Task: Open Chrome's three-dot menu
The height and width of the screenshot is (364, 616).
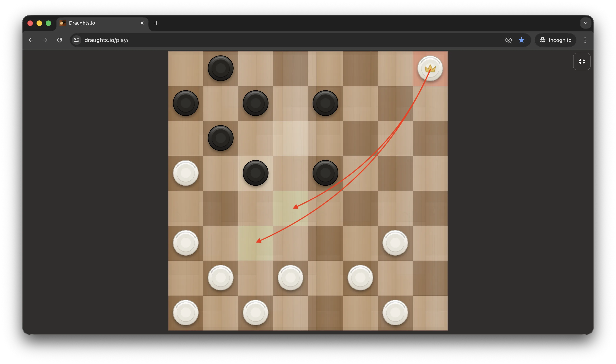Action: point(585,40)
